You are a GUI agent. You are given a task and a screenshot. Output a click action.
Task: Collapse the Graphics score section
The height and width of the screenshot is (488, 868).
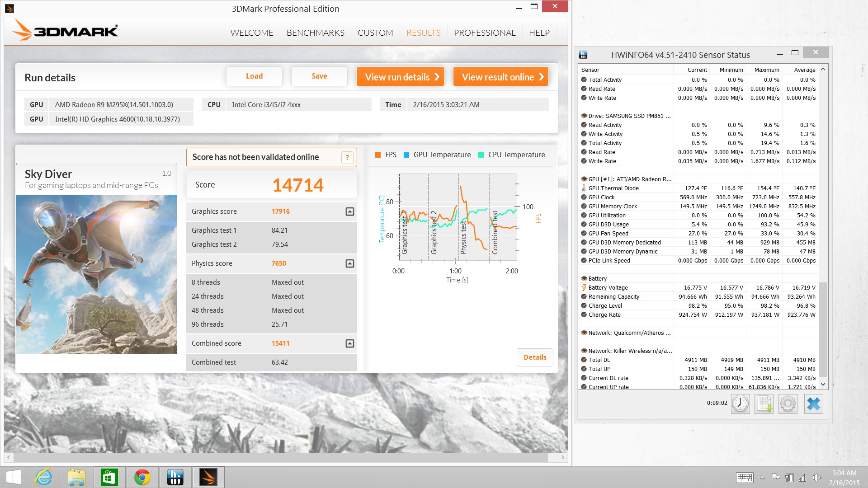pos(350,211)
